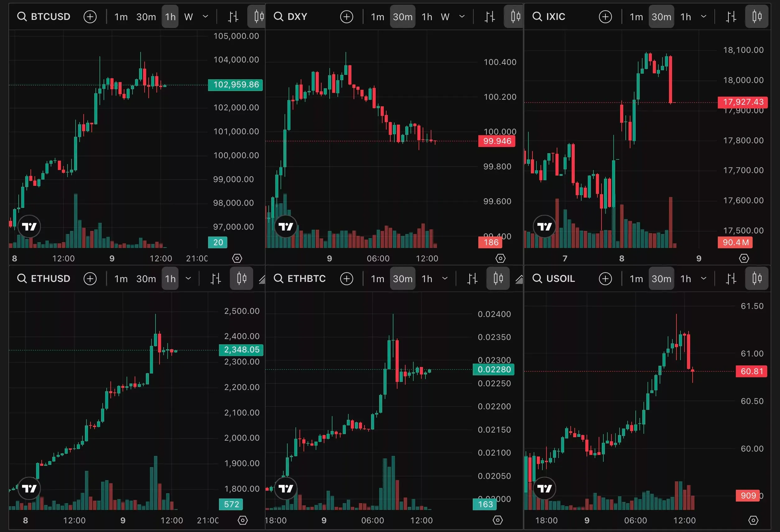Select the 30m interval on the DXY chart
780x532 pixels.
(402, 16)
